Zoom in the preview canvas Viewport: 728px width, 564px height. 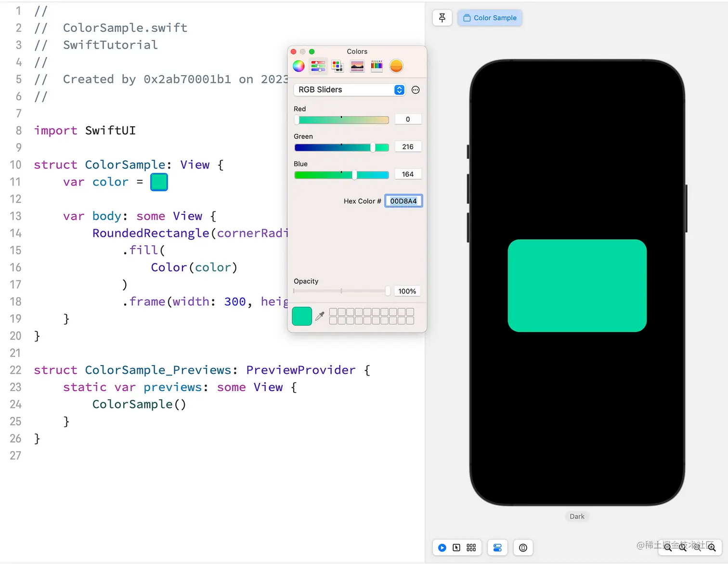coord(712,548)
